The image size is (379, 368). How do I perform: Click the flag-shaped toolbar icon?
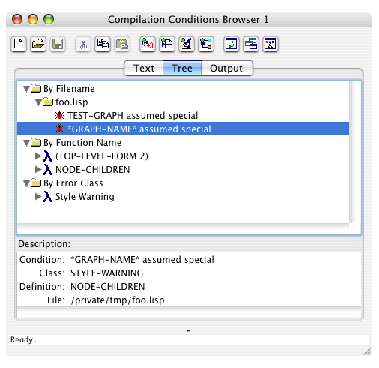pos(167,44)
